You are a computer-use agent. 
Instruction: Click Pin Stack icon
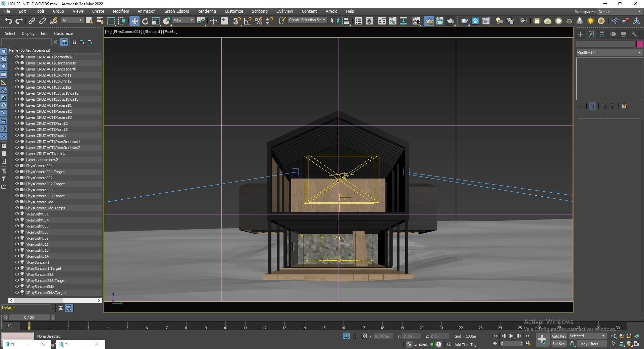(x=580, y=106)
